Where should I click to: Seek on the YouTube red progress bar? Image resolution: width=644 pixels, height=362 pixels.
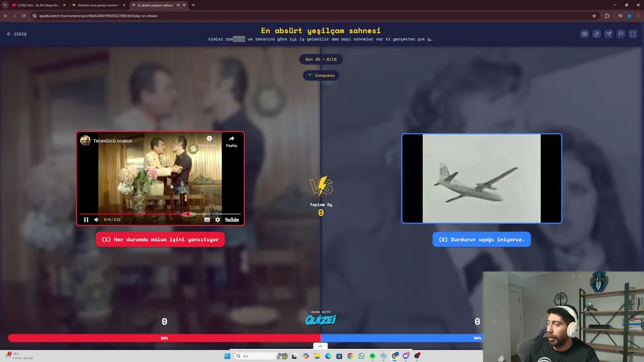coord(160,214)
